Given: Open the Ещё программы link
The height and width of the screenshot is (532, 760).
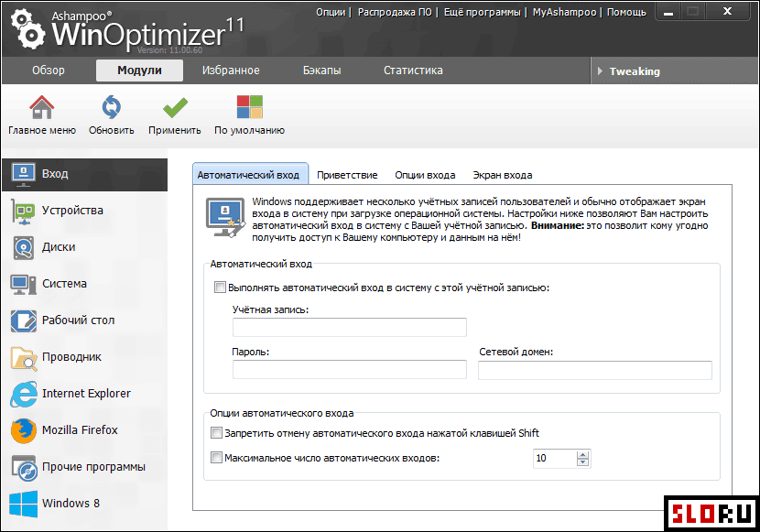Looking at the screenshot, I should pyautogui.click(x=483, y=12).
